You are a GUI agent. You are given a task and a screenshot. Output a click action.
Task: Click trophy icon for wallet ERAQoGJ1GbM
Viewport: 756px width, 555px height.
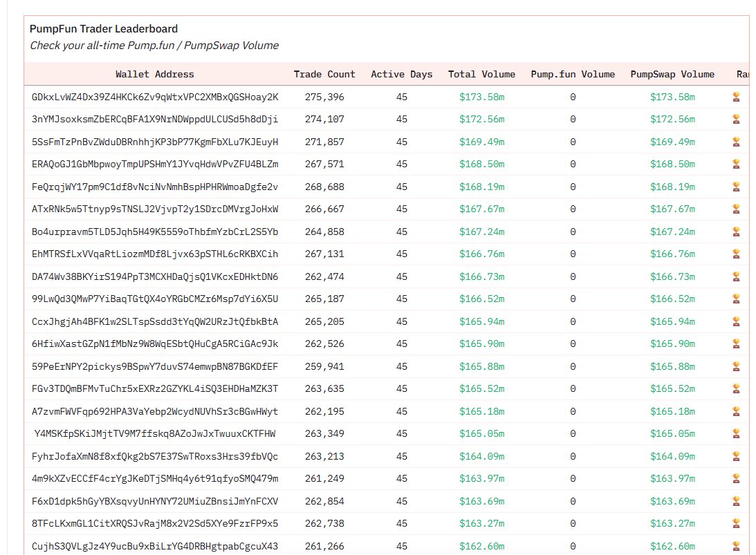coord(736,164)
